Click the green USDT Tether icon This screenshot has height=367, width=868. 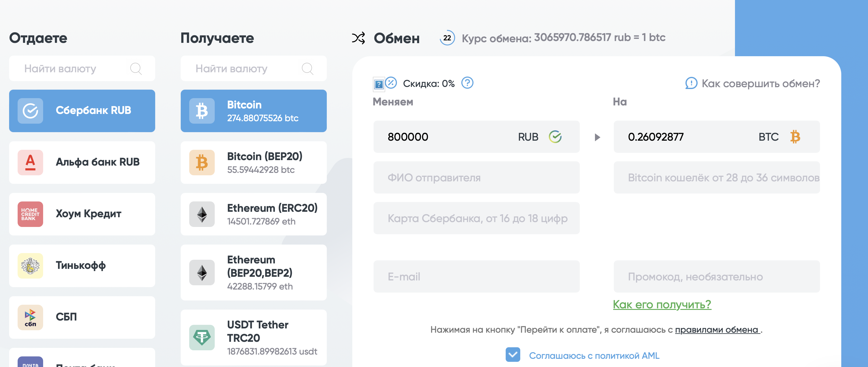pos(202,337)
